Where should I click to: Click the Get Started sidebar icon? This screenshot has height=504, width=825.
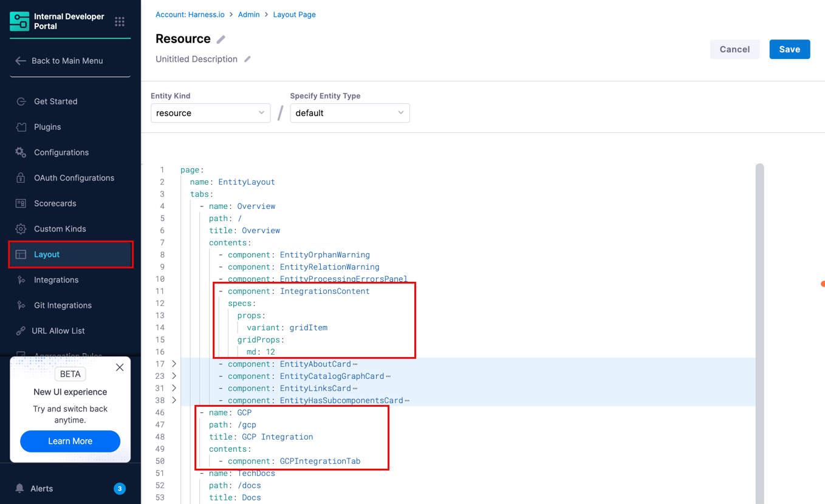click(x=21, y=101)
